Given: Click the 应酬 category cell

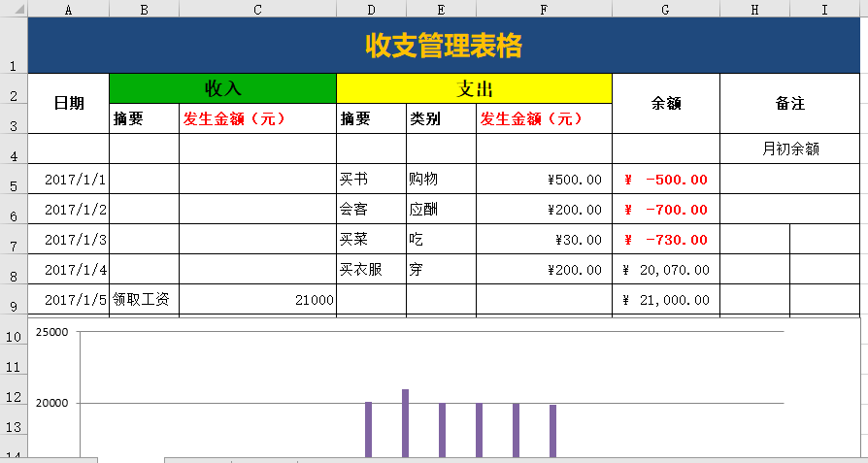Looking at the screenshot, I should coord(441,210).
